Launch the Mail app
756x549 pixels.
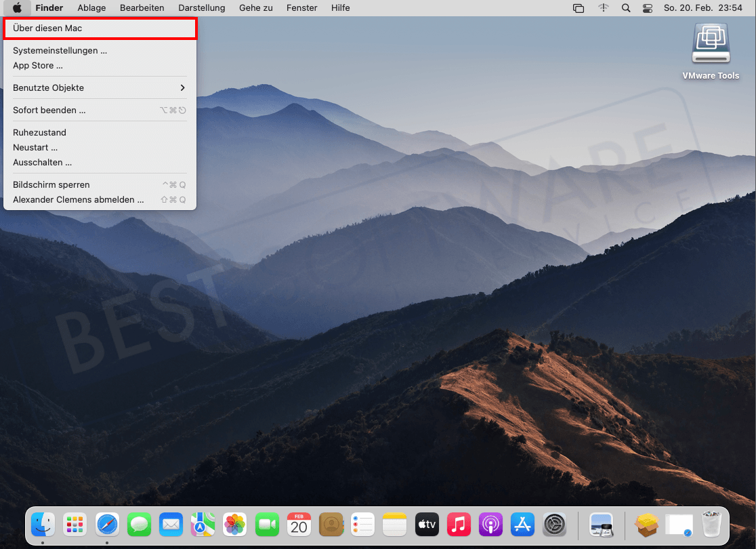click(x=171, y=524)
